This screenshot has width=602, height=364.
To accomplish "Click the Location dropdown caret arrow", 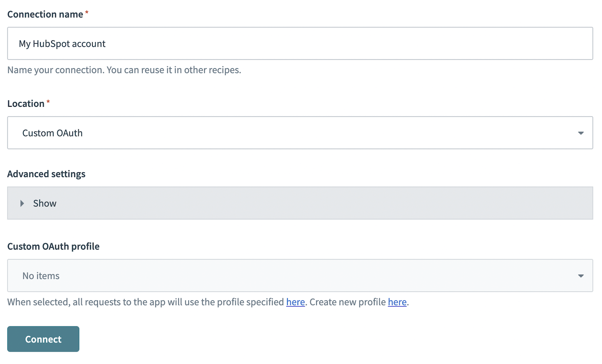I will [x=581, y=133].
